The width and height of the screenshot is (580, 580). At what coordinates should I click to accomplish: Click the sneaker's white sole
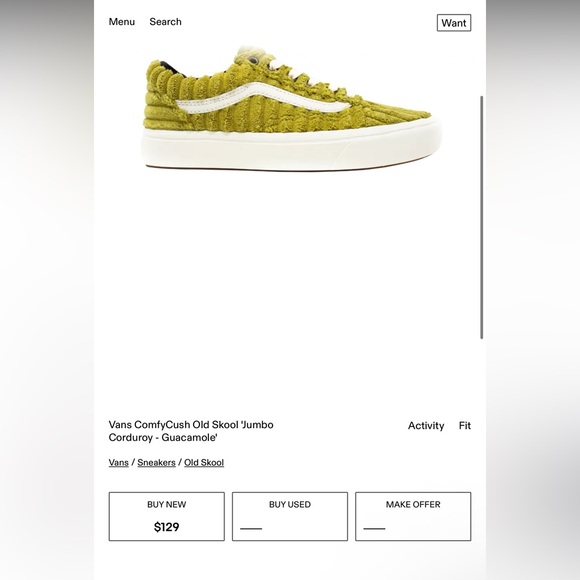(x=291, y=148)
